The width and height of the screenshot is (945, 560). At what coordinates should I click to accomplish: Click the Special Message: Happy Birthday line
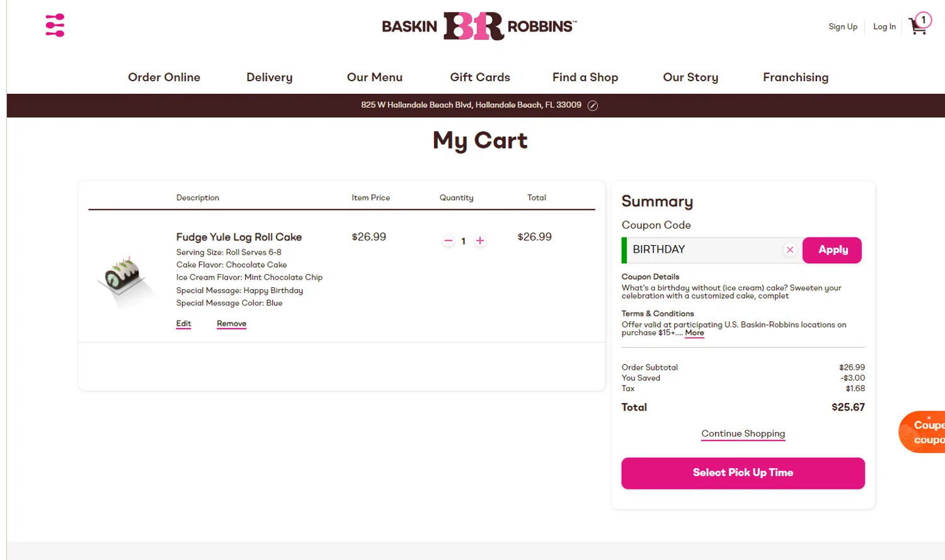coord(239,290)
